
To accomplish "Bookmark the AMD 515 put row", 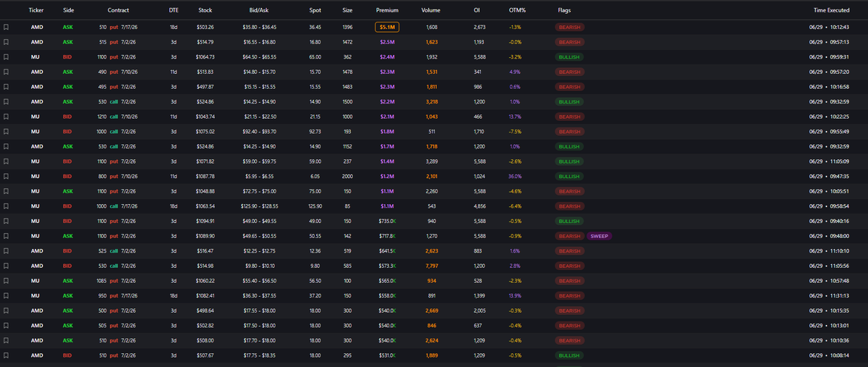I will point(7,42).
